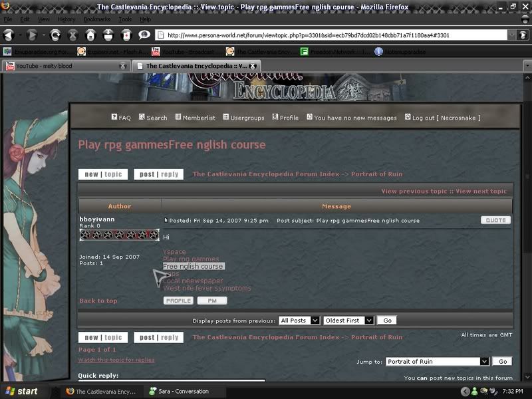Click Go next to the Jump to dropdown
This screenshot has height=399, width=532.
coord(503,361)
